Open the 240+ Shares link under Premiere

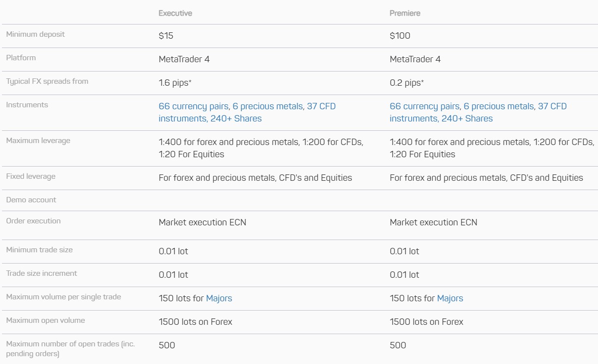click(x=467, y=119)
